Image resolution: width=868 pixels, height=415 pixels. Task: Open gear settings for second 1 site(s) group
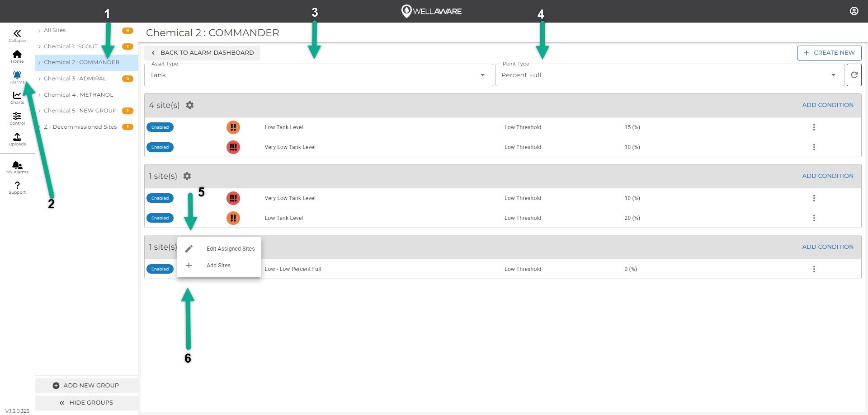(187, 176)
